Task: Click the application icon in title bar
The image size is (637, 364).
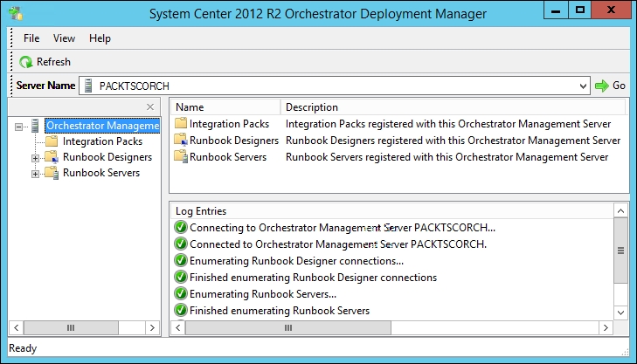Action: [x=16, y=13]
